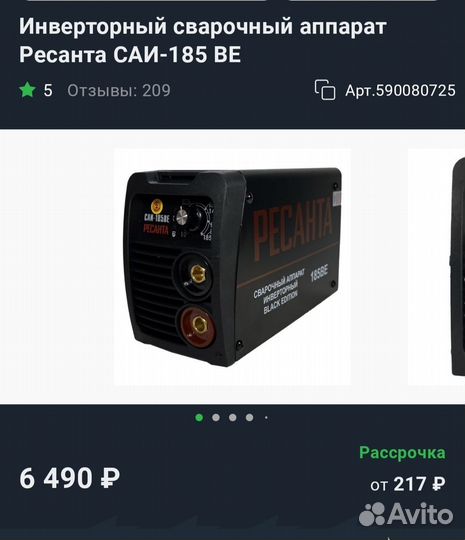Select the fourth carousel dot
This screenshot has height=540, width=465.
[x=249, y=418]
